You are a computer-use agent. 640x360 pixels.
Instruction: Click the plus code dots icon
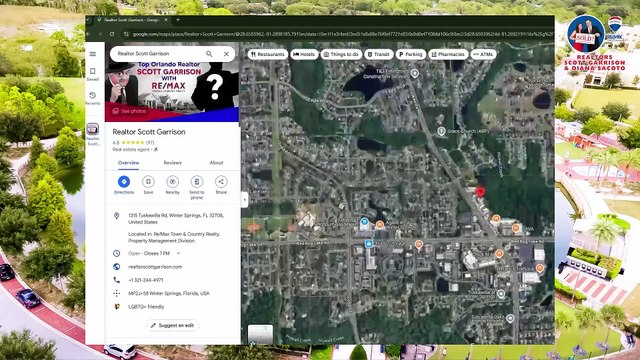[x=117, y=293]
